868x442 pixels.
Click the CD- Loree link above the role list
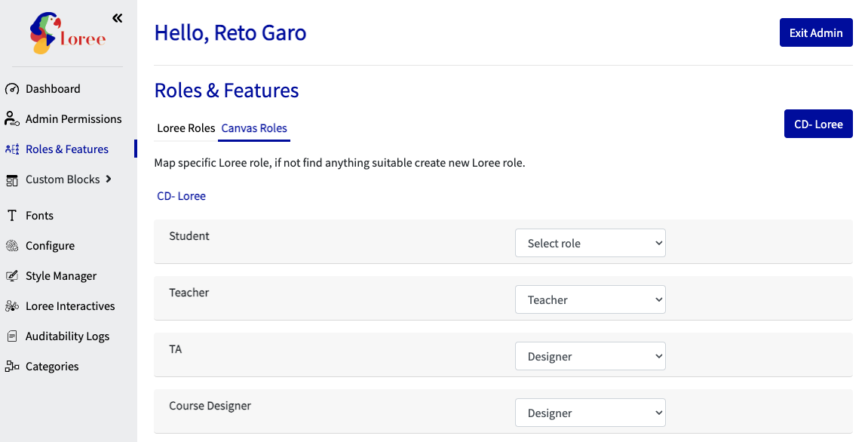(x=181, y=195)
